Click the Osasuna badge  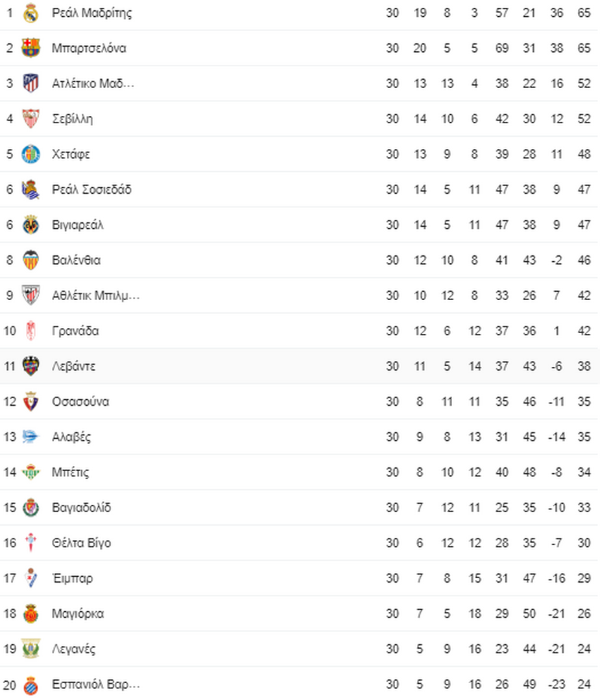pyautogui.click(x=30, y=401)
